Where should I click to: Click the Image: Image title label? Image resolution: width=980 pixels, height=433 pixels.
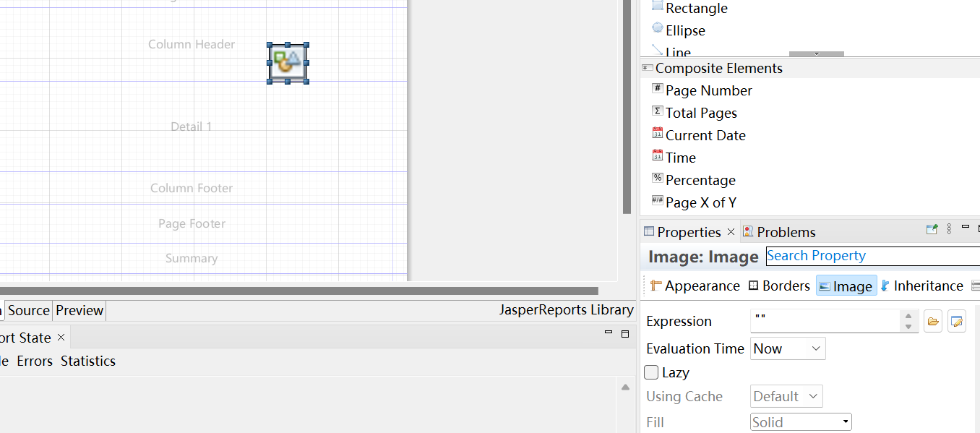pyautogui.click(x=703, y=257)
